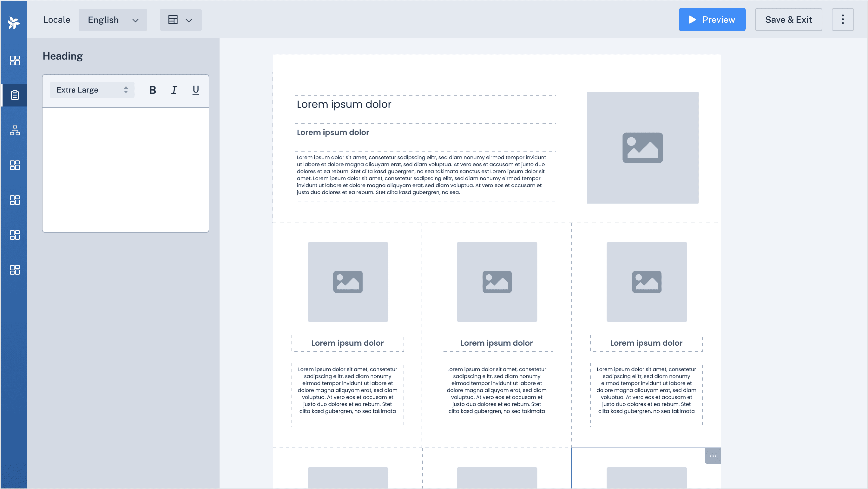
Task: Click the large image placeholder in the top section
Action: (642, 147)
